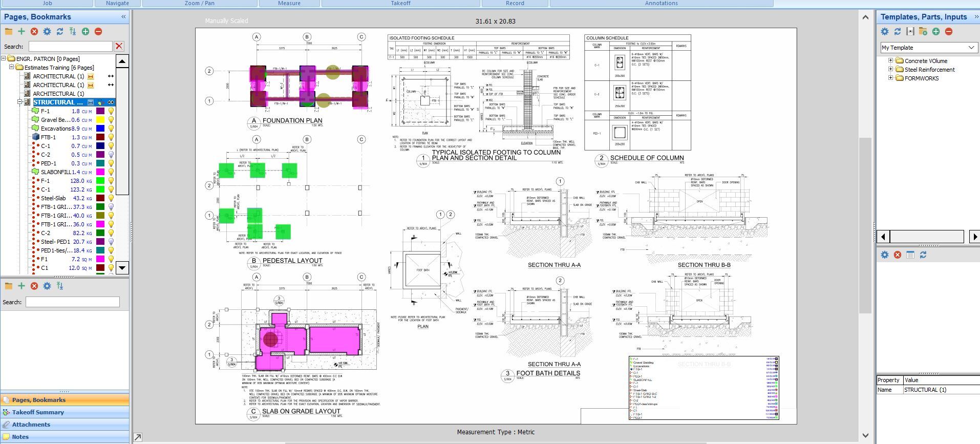Open the Measure menu
980x444 pixels.
coord(289,3)
